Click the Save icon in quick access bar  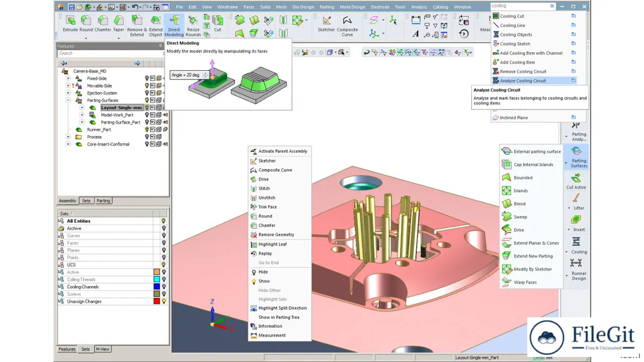(71, 7)
